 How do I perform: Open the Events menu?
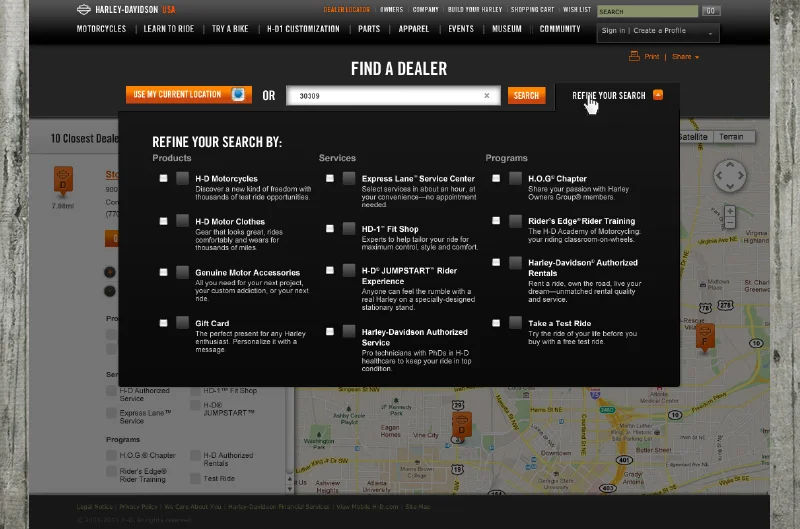(x=461, y=29)
